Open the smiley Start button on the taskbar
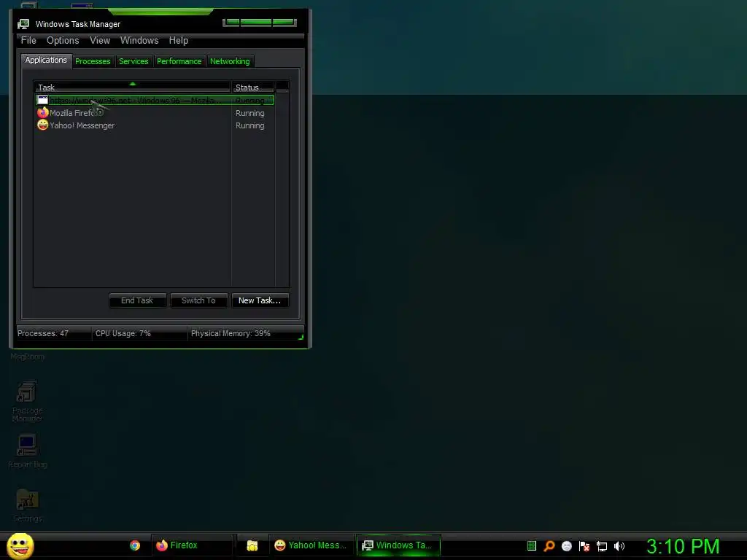The image size is (747, 560). [20, 545]
